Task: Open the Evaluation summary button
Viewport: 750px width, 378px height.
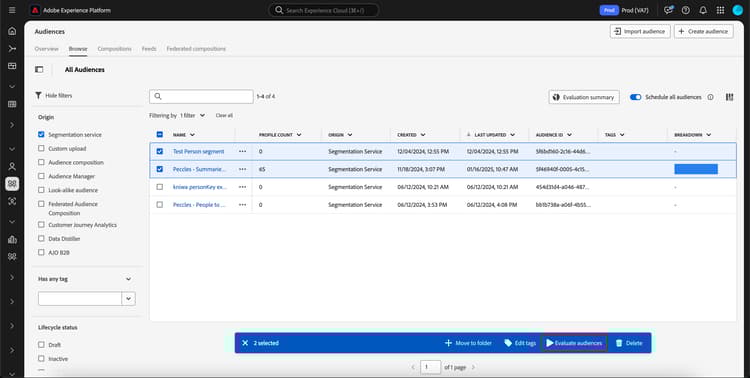Action: [584, 97]
